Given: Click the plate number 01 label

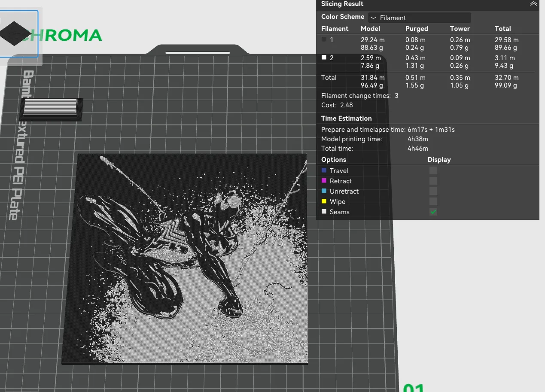Looking at the screenshot, I should point(414,388).
